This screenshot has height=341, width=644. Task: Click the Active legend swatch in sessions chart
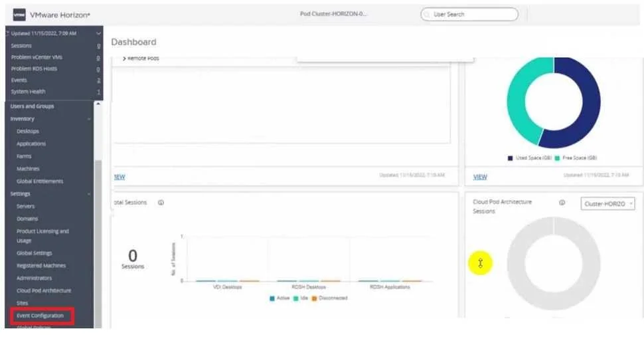pyautogui.click(x=272, y=298)
